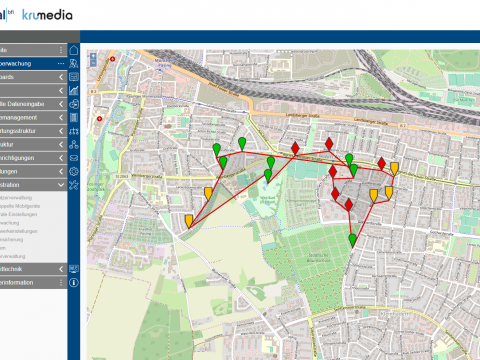Expand the row labeled 'ruktur'

click(61, 144)
